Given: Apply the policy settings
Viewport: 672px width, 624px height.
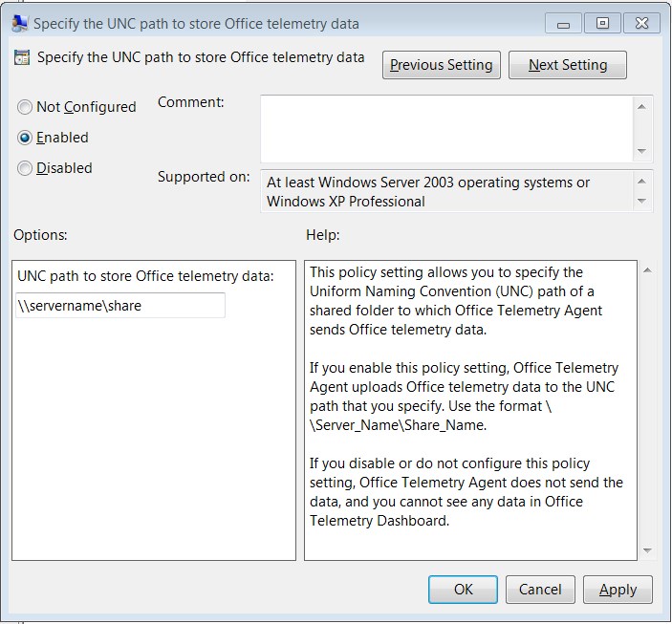Looking at the screenshot, I should tap(618, 590).
